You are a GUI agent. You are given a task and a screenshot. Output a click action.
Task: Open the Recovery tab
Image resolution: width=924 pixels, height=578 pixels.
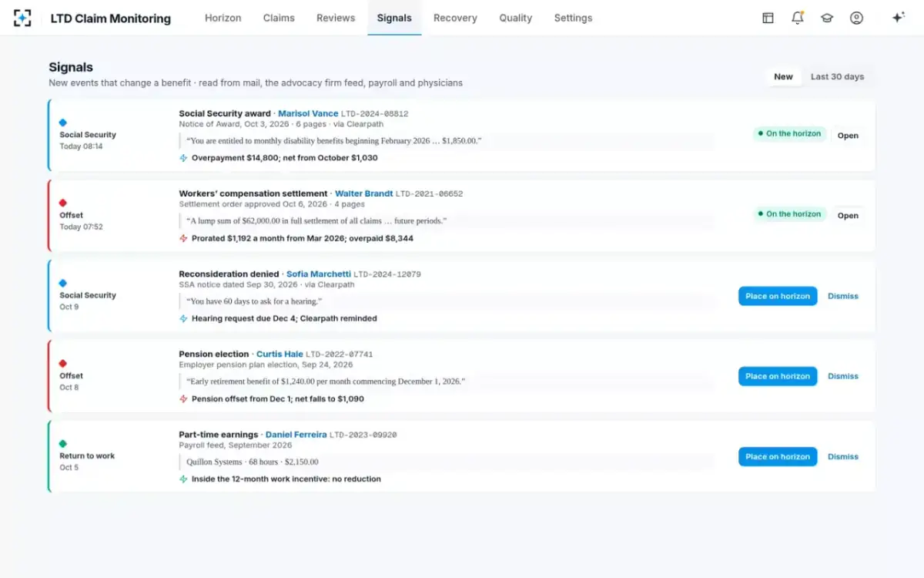455,18
